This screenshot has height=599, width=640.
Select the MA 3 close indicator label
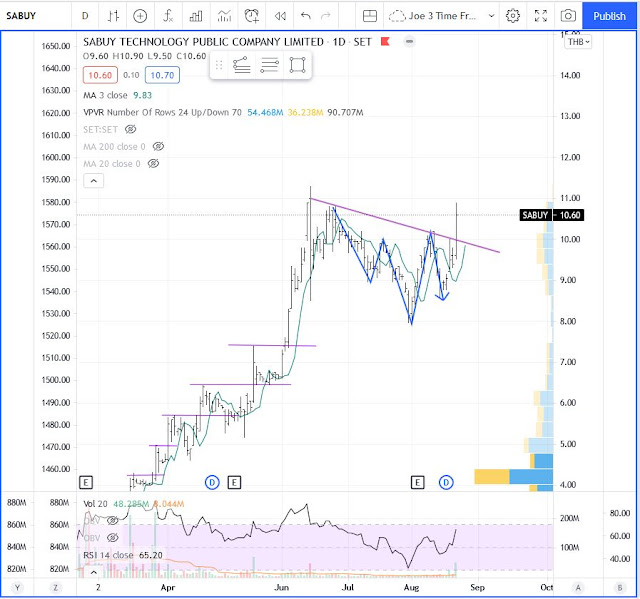tap(105, 95)
